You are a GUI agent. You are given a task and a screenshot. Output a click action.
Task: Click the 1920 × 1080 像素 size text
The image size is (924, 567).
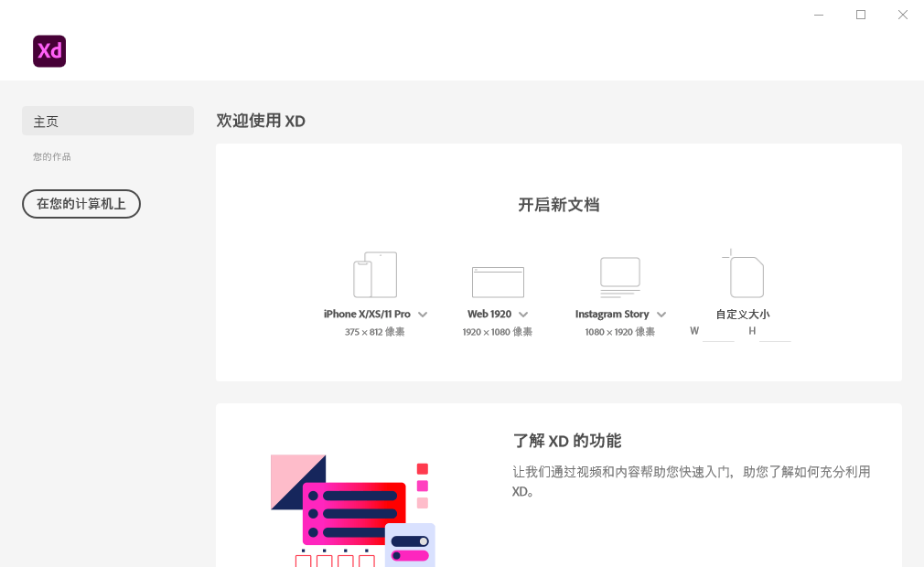497,332
